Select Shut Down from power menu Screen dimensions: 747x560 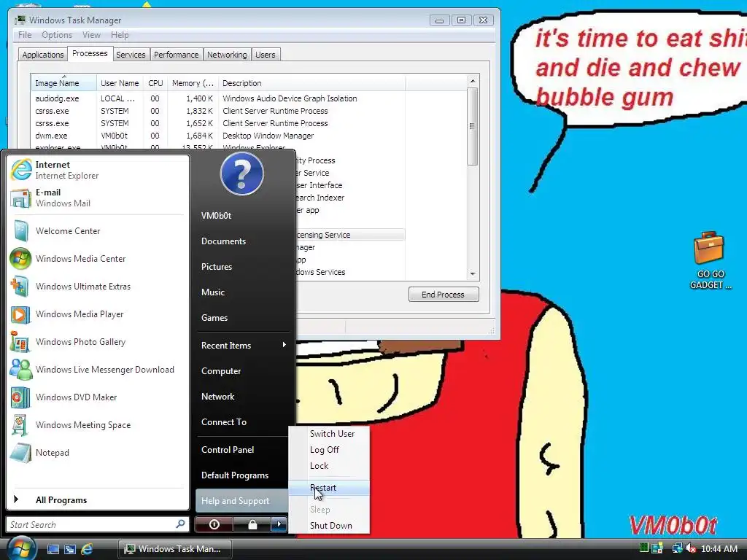point(330,526)
